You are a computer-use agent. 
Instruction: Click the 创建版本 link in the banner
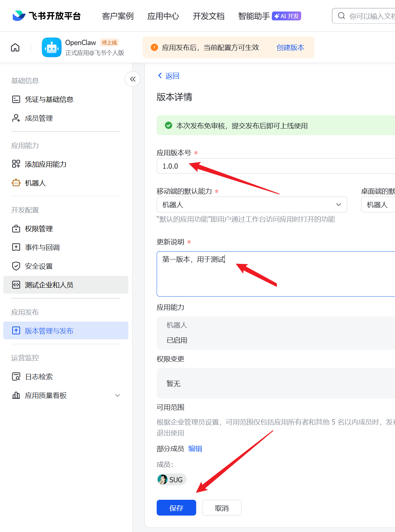pyautogui.click(x=290, y=48)
